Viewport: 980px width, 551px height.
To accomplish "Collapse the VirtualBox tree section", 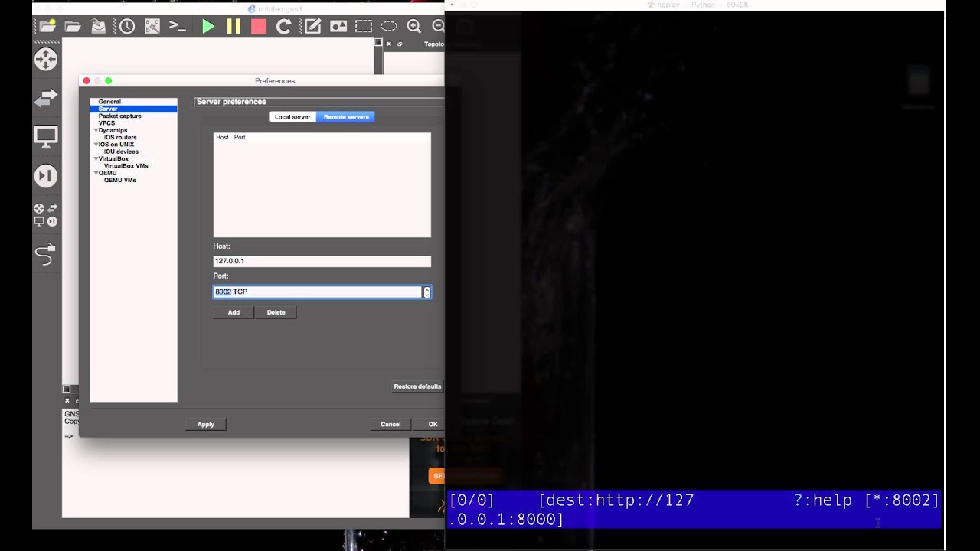I will (x=96, y=159).
